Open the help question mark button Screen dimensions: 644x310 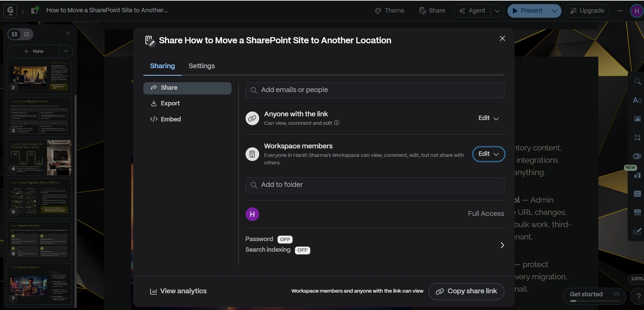click(638, 296)
